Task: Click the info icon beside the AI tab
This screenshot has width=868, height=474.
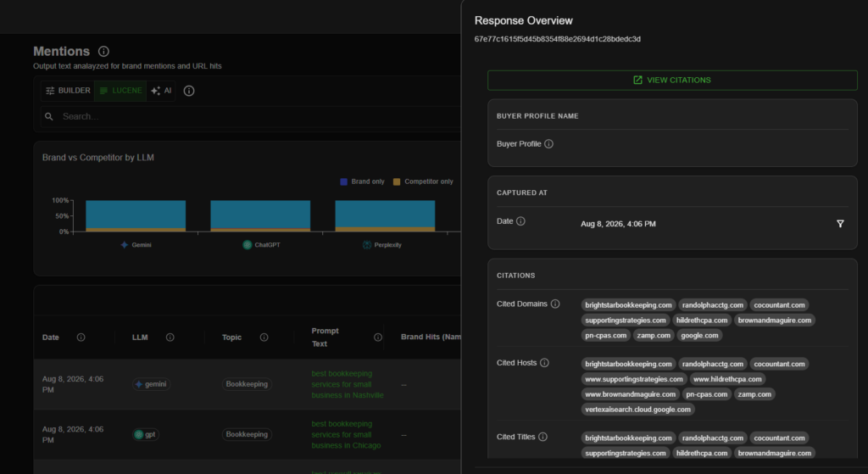Action: pyautogui.click(x=189, y=91)
